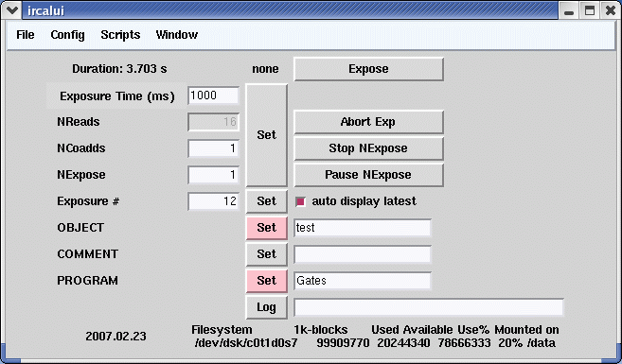Viewport: 622px width, 364px height.
Task: Click the Exposure # label
Action: 88,201
